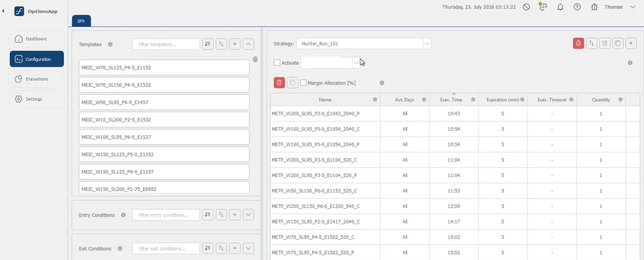644x260 pixels.
Task: Click the Expiration (min) column header
Action: tap(503, 100)
